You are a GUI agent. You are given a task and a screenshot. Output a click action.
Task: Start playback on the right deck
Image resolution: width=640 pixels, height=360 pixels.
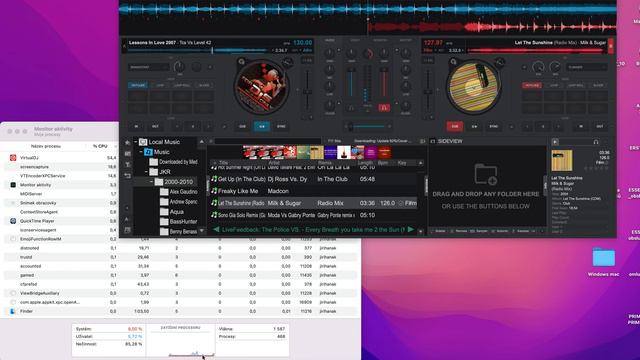[x=474, y=127]
